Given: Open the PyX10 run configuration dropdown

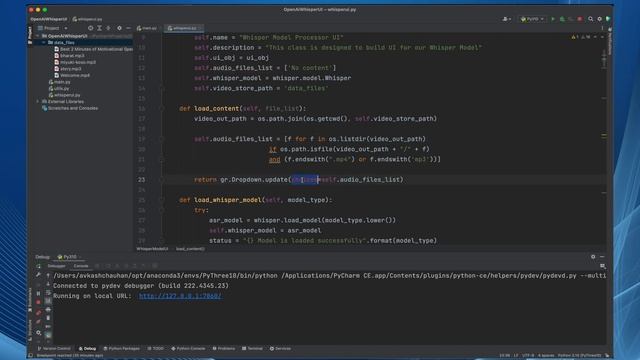Looking at the screenshot, I should (x=532, y=19).
